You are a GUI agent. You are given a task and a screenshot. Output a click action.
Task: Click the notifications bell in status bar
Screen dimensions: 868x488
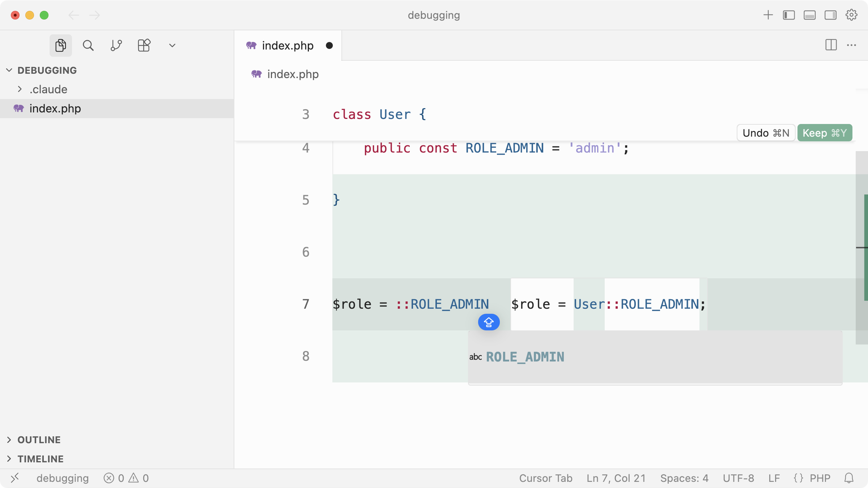point(849,478)
